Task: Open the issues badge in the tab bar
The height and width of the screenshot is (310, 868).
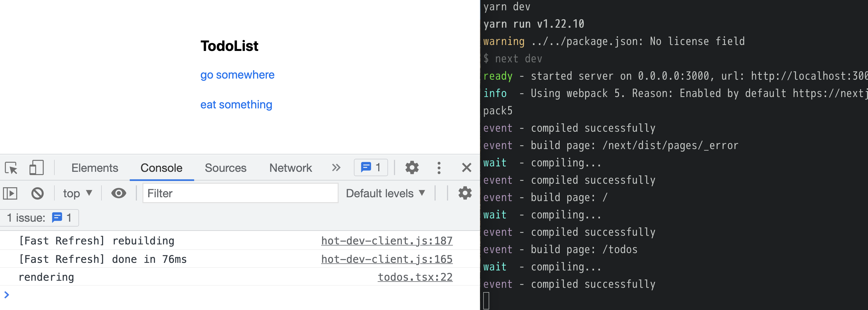Action: (371, 168)
